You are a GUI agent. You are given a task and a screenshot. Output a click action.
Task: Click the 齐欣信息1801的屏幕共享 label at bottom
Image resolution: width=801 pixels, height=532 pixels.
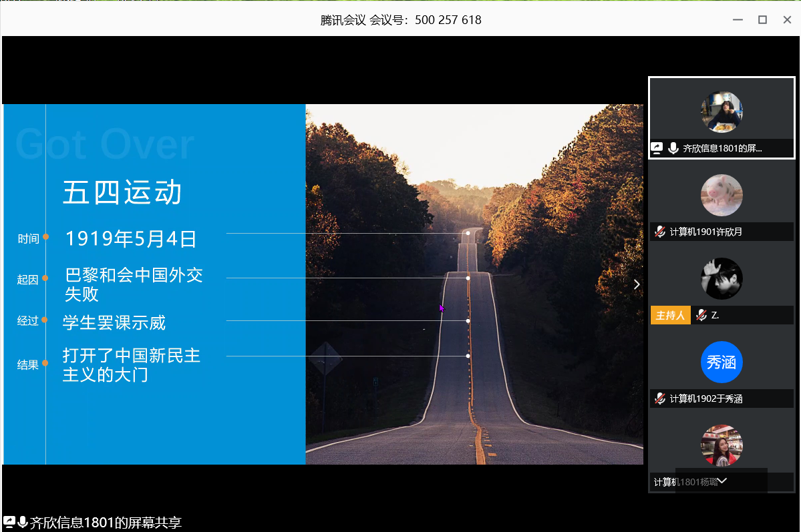pyautogui.click(x=106, y=523)
